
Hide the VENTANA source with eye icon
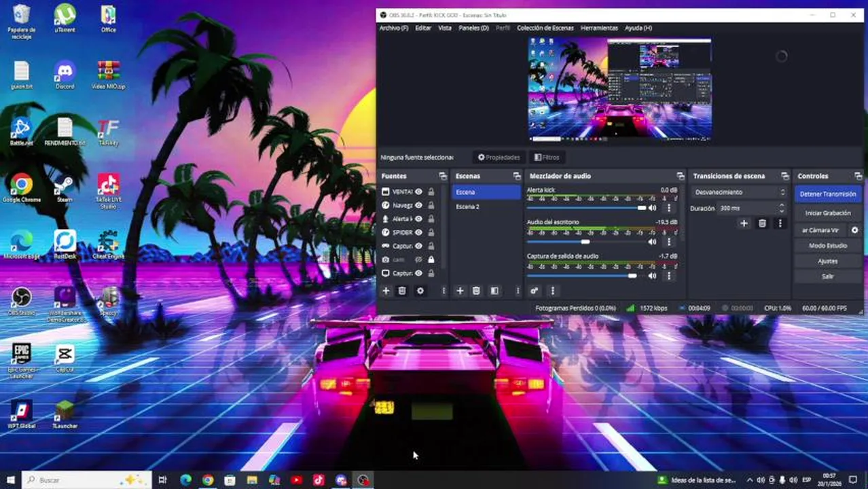tap(418, 192)
